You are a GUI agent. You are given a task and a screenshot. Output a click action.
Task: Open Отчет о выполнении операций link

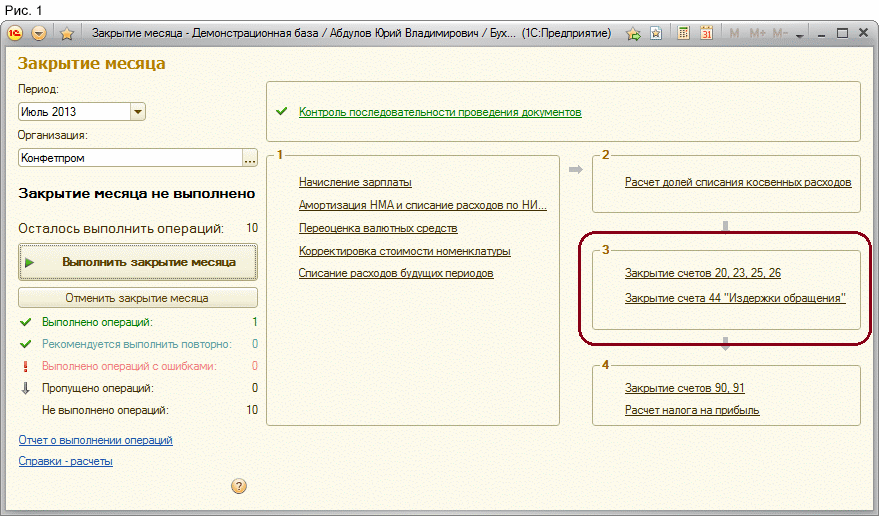coord(95,440)
